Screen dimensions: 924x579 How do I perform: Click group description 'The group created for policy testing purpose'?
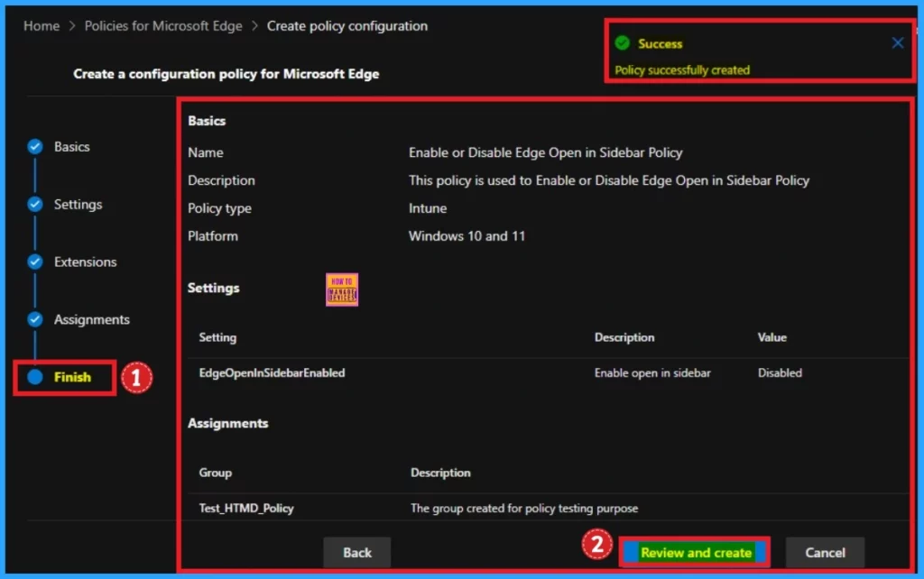coord(524,509)
